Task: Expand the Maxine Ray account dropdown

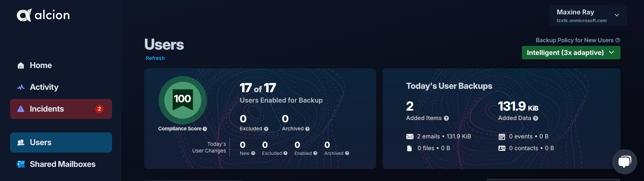Action: pos(588,15)
